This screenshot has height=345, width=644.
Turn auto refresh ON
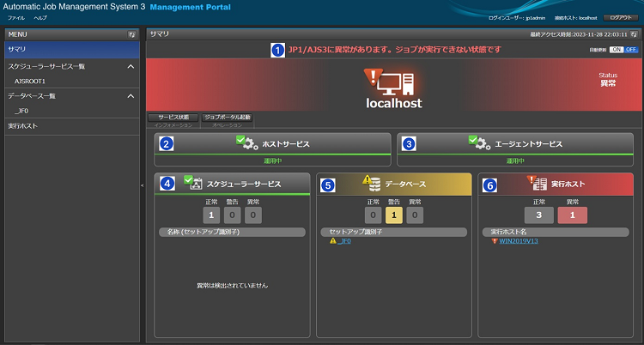tap(616, 49)
